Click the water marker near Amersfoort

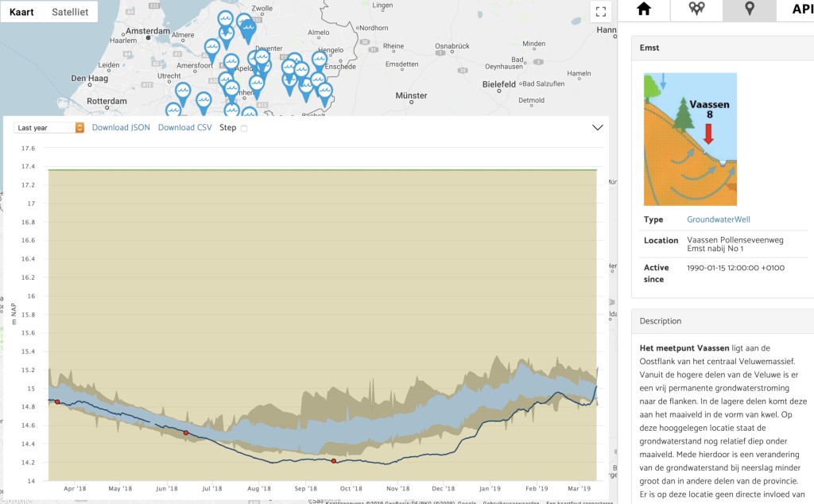tap(211, 50)
